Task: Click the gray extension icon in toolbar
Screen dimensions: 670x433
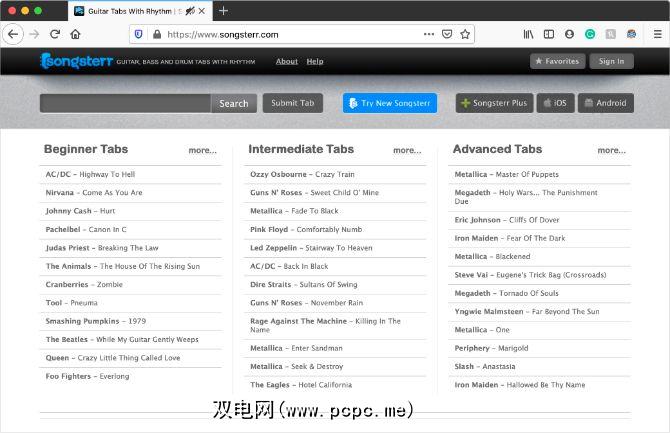Action: pos(611,34)
